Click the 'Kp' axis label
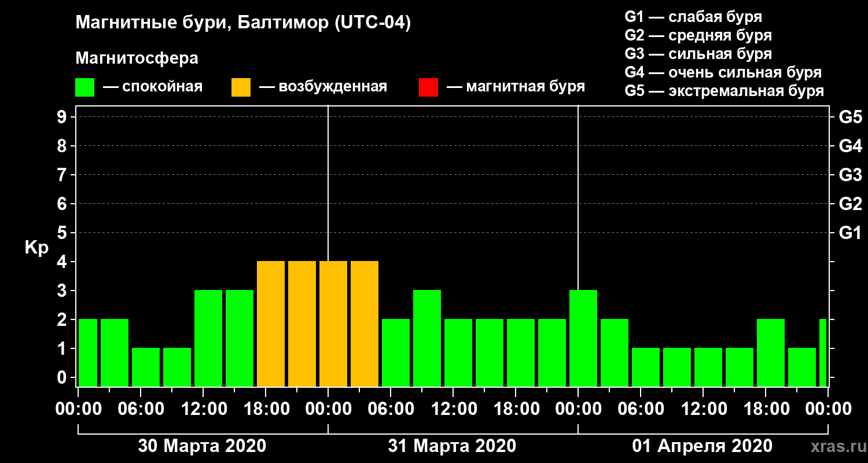Viewport: 868px width, 463px height. 36,247
